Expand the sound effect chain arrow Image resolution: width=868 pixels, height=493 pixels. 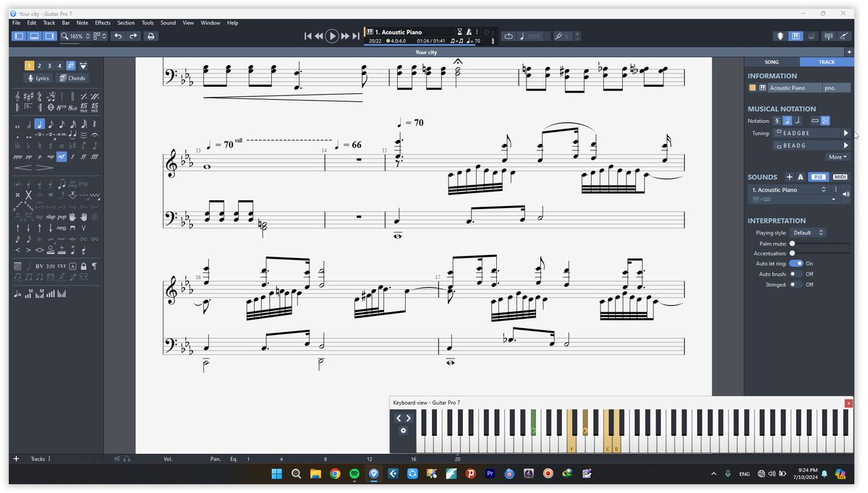tap(834, 199)
